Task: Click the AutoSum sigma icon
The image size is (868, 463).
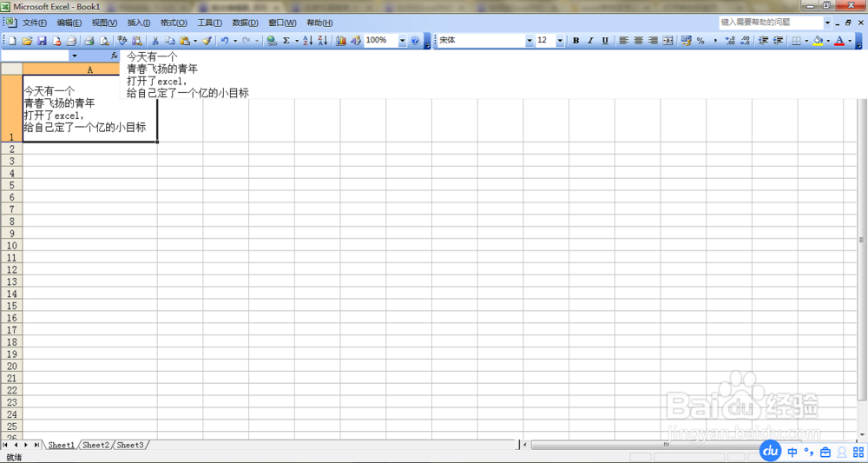Action: pos(286,41)
